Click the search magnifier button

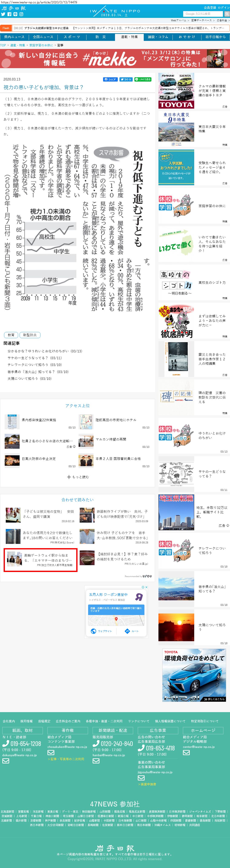[227, 14]
